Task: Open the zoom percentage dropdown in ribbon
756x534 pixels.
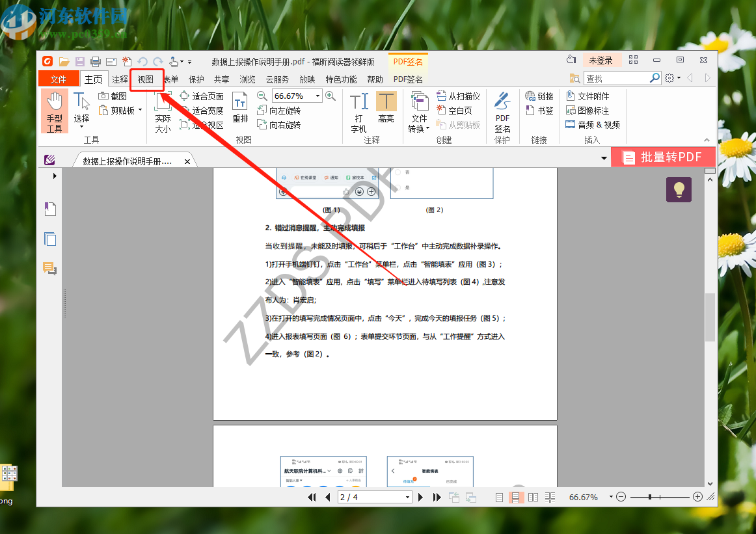Action: pos(317,96)
